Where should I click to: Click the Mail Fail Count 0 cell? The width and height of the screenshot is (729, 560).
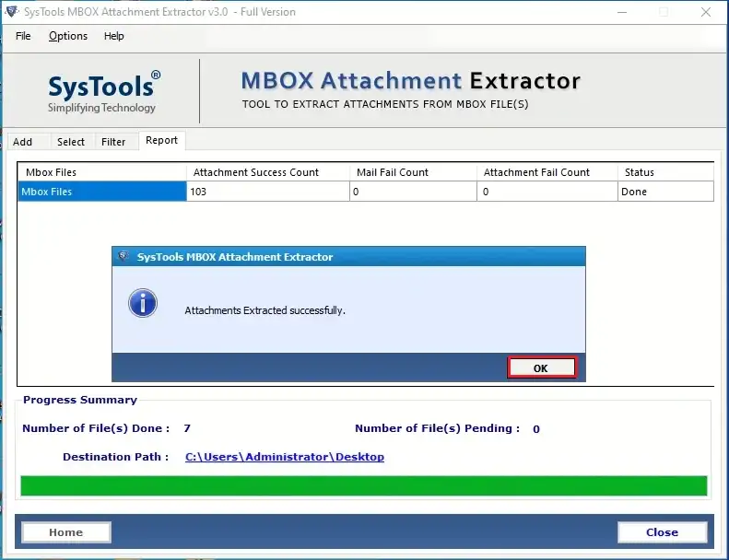coord(413,192)
